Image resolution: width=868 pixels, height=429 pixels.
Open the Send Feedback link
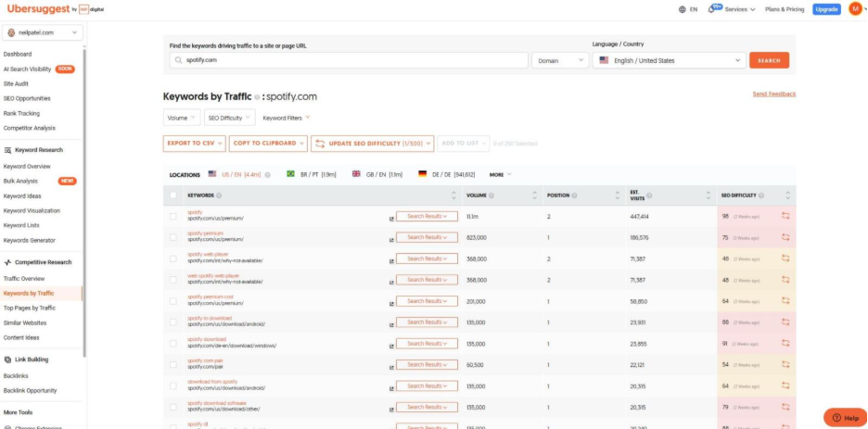[774, 94]
